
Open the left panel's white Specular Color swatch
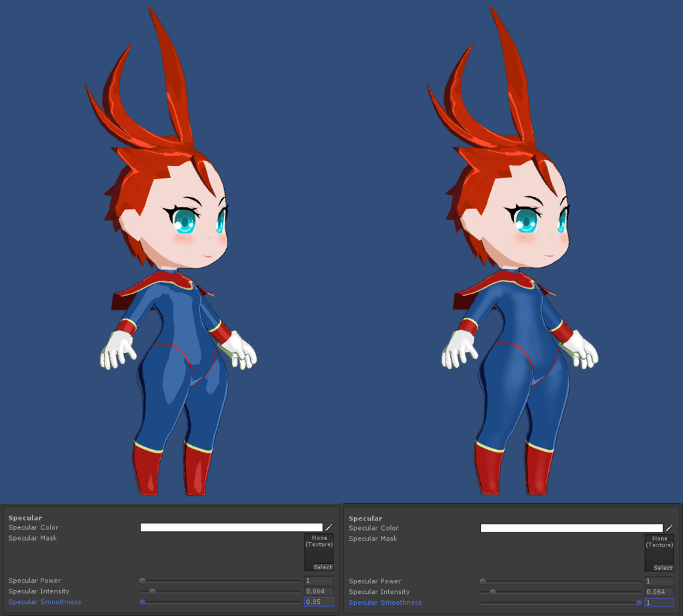(x=231, y=527)
